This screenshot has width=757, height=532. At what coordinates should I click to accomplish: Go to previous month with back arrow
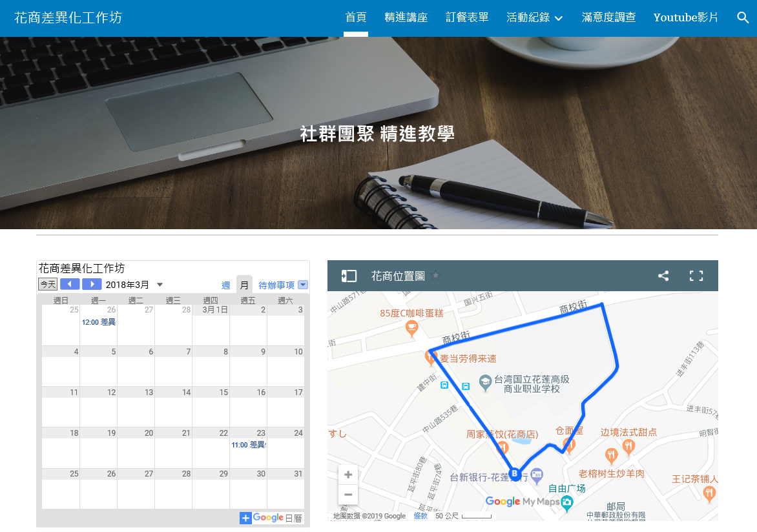tap(70, 283)
